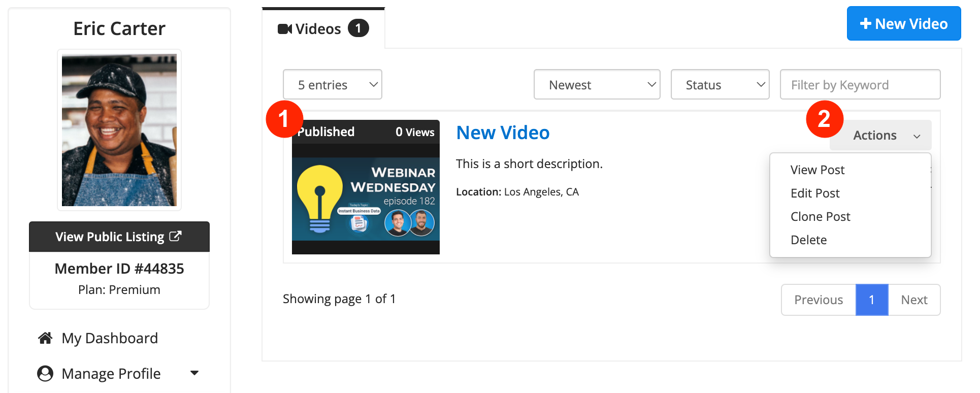
Task: Click the Webinar Wednesday video thumbnail
Action: pos(366,199)
